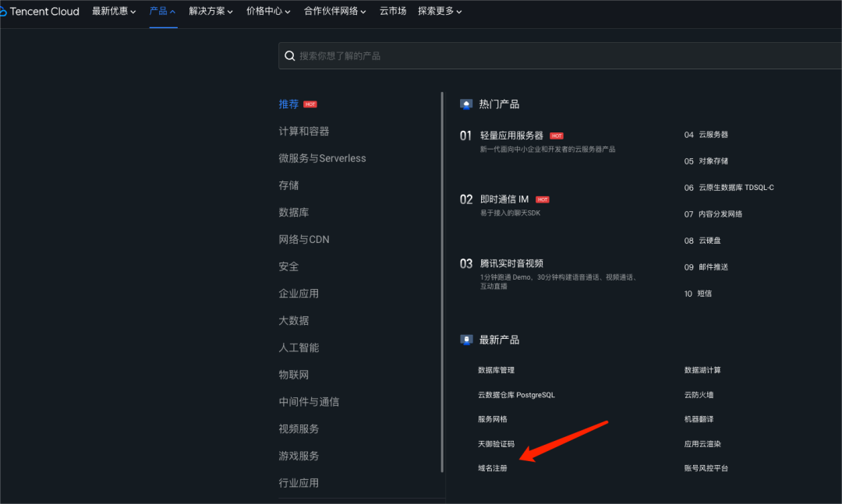Select 微服务与Serverless category
The image size is (842, 504).
pos(322,158)
